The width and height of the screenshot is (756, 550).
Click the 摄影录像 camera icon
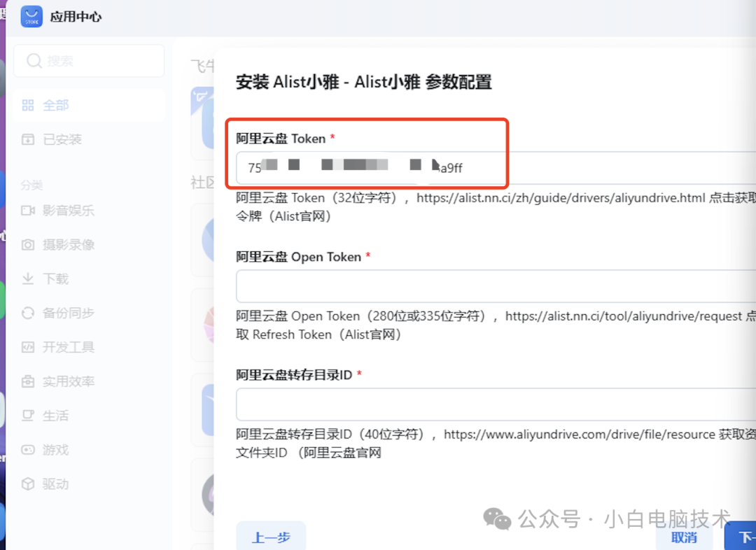28,244
